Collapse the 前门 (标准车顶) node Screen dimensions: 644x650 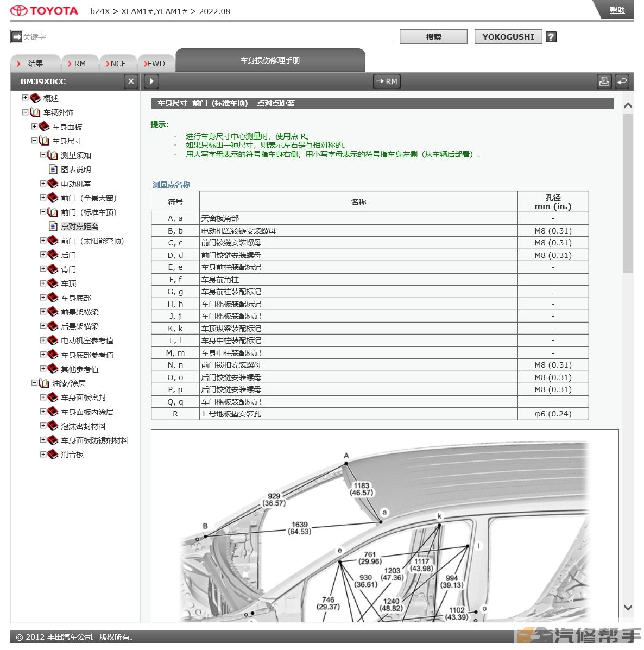(43, 212)
